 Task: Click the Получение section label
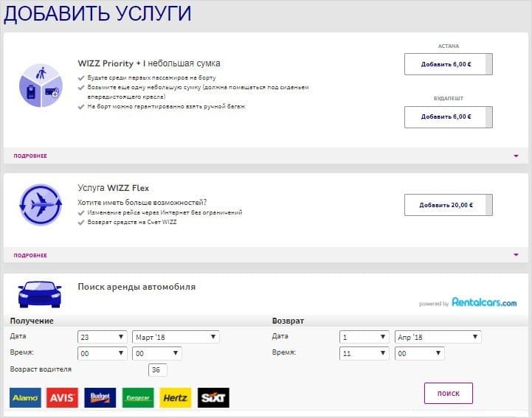click(x=32, y=321)
